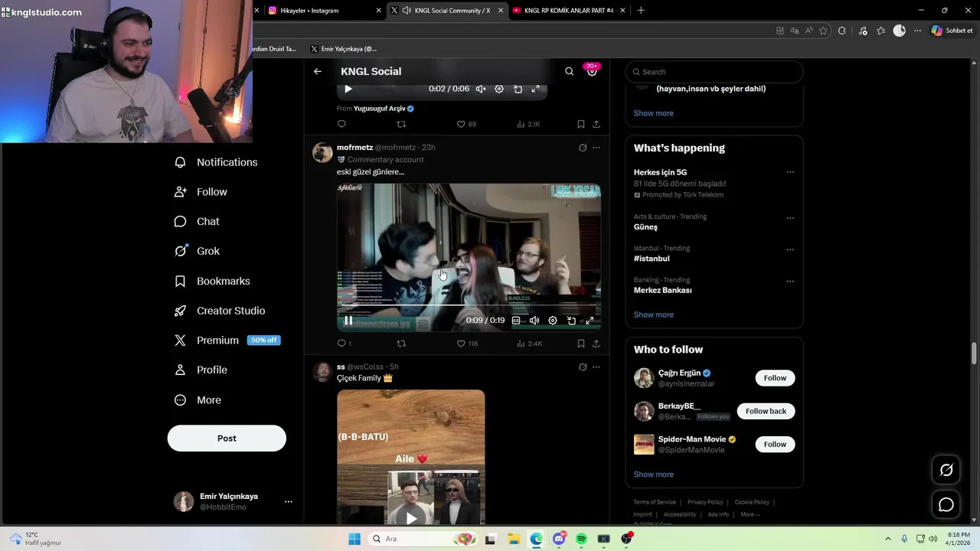Enter fullscreen on the mofrmetz video
980x551 pixels.
coord(590,321)
